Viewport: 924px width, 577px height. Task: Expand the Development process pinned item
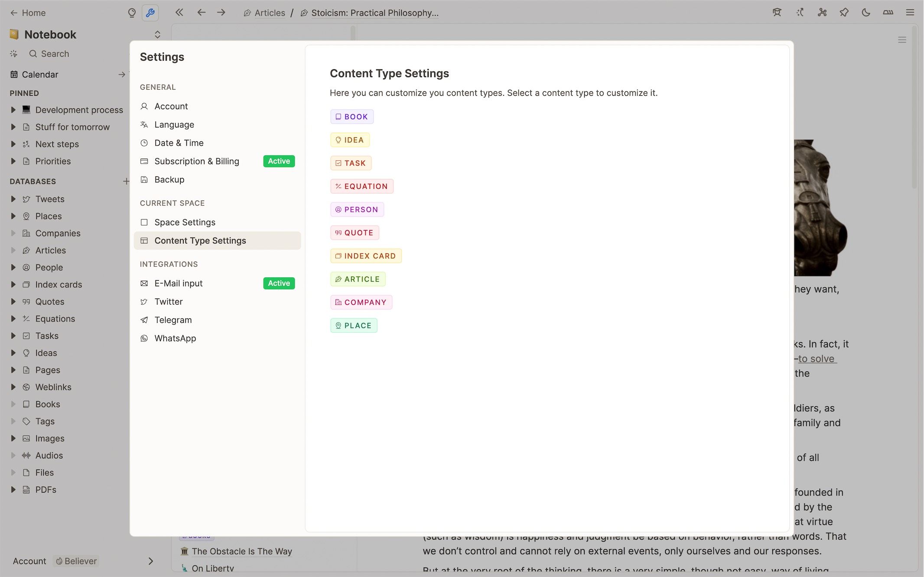(13, 110)
